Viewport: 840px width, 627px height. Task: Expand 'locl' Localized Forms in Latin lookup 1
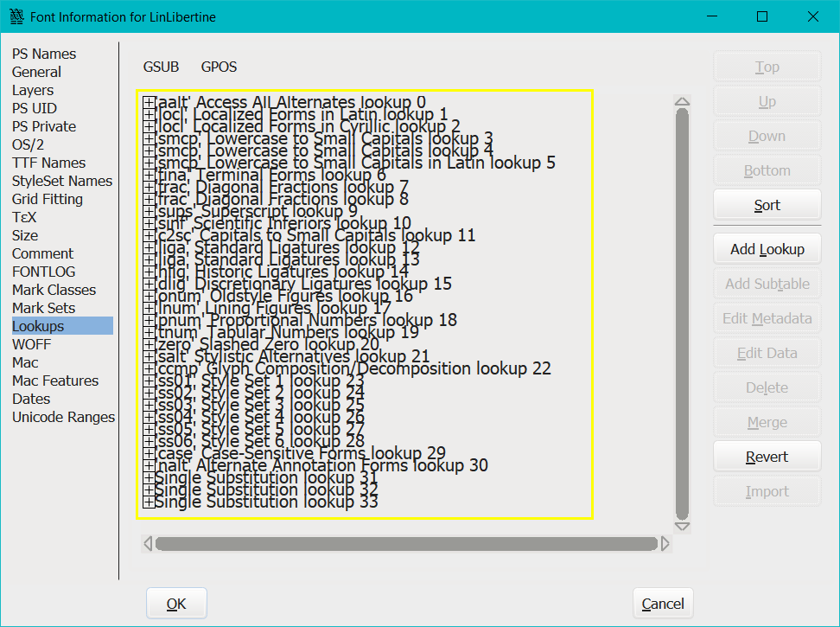[149, 114]
